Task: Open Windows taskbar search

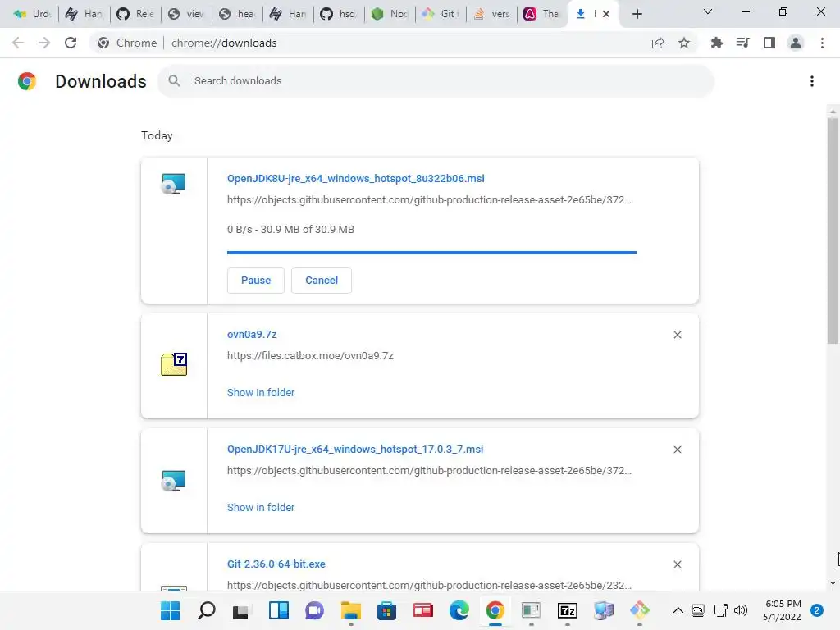Action: 206,610
